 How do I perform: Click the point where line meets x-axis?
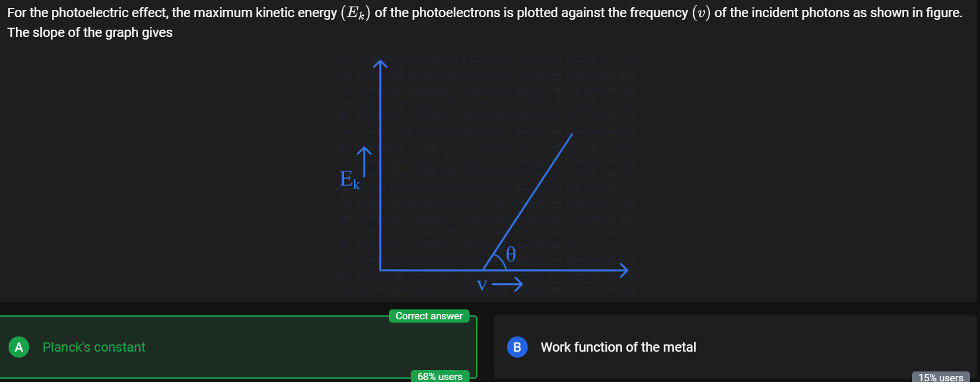click(483, 269)
